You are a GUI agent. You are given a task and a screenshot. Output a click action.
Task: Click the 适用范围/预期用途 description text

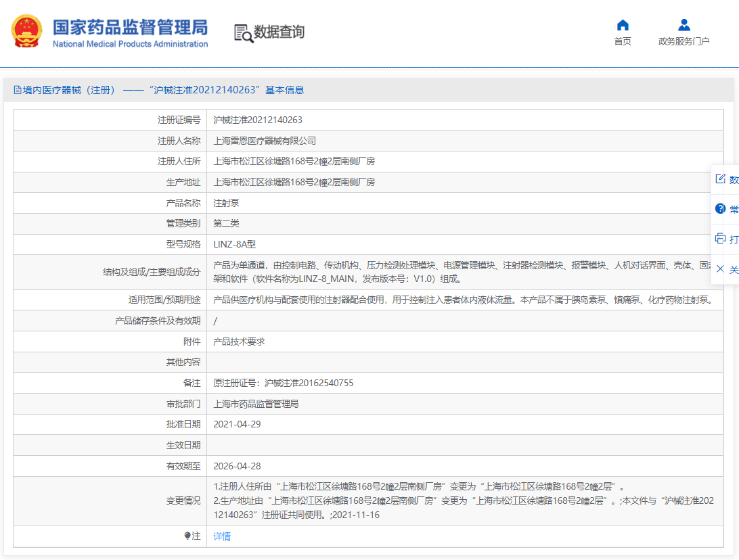coord(464,300)
